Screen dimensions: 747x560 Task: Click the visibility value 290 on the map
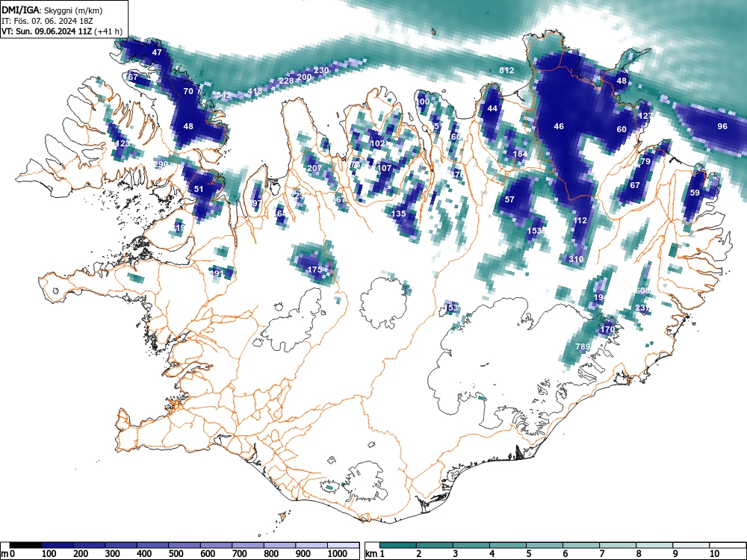161,164
